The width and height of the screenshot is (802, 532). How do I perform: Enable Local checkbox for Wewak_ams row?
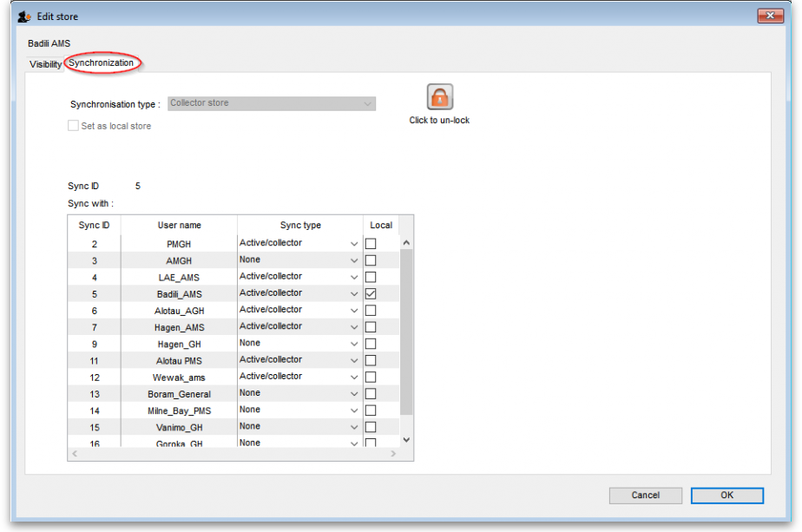pyautogui.click(x=371, y=378)
